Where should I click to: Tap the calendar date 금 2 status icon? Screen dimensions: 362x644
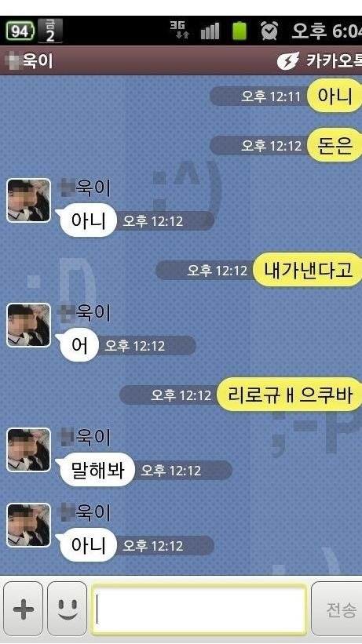(49, 31)
